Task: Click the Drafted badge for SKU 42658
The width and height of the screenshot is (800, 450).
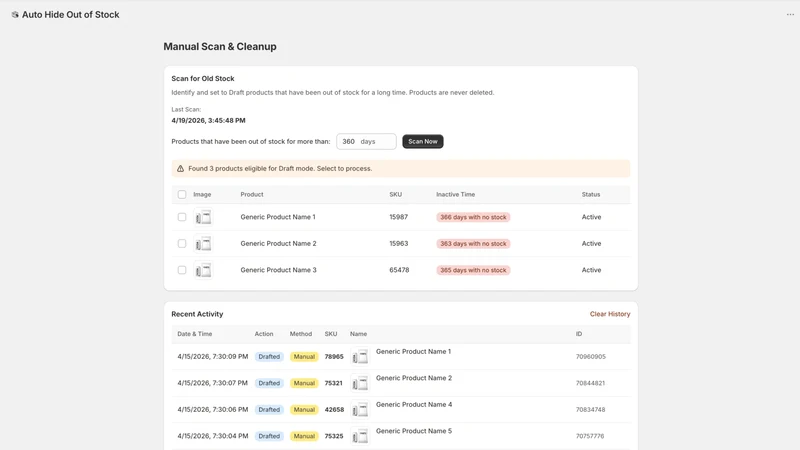Action: 269,410
